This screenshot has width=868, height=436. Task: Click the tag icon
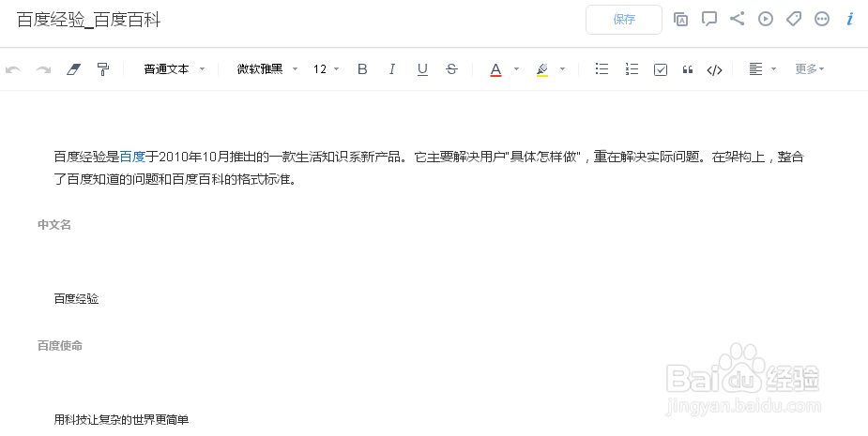pyautogui.click(x=794, y=20)
